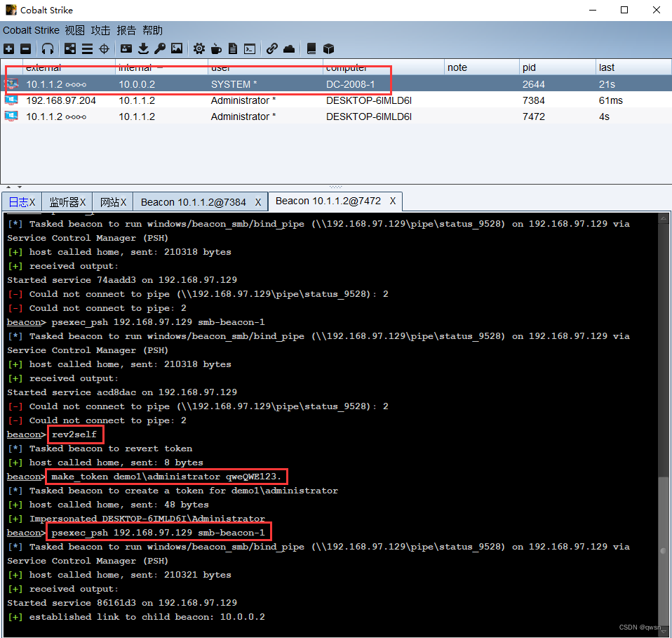
Task: Sort sessions by the pid column header
Action: pyautogui.click(x=557, y=67)
